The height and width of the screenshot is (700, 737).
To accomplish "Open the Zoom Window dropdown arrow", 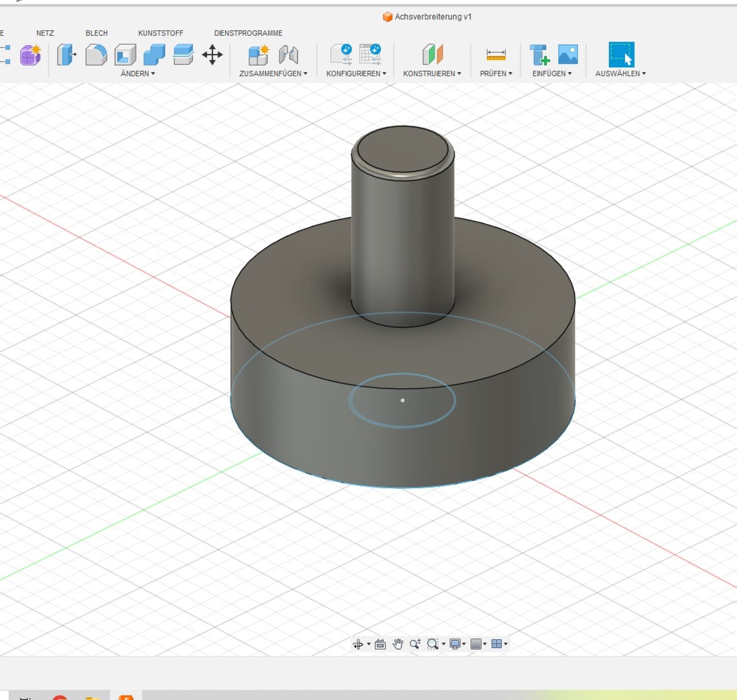I will coord(444,644).
